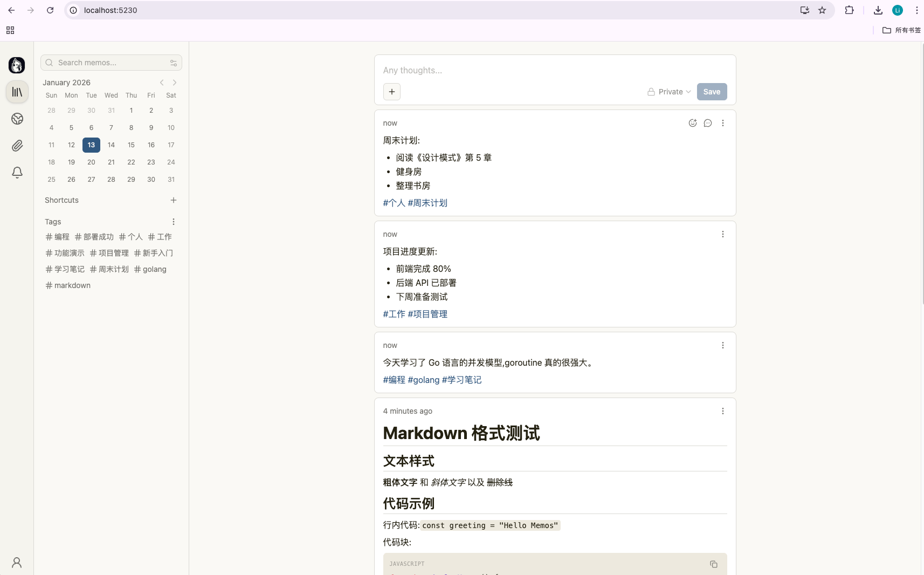The height and width of the screenshot is (575, 924).
Task: Click the Save button
Action: pyautogui.click(x=712, y=92)
